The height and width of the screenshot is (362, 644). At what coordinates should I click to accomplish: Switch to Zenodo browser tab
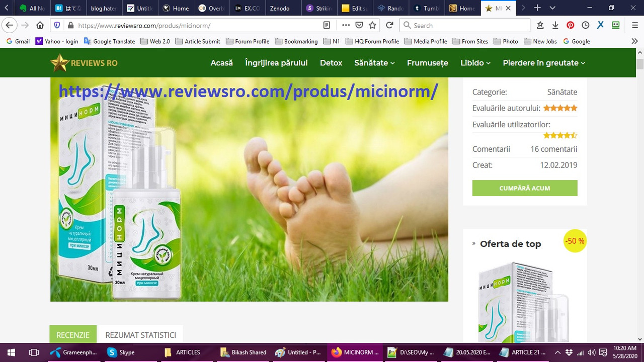tap(283, 8)
